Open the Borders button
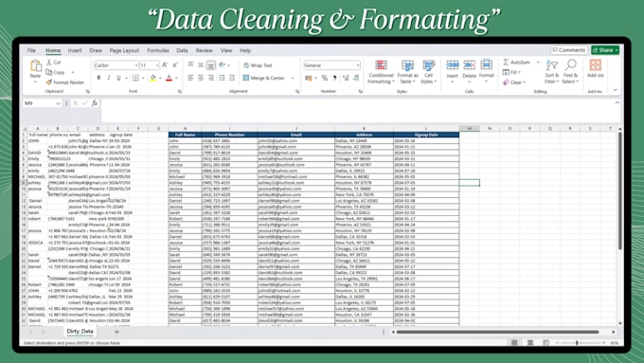644x363 pixels. pos(135,78)
